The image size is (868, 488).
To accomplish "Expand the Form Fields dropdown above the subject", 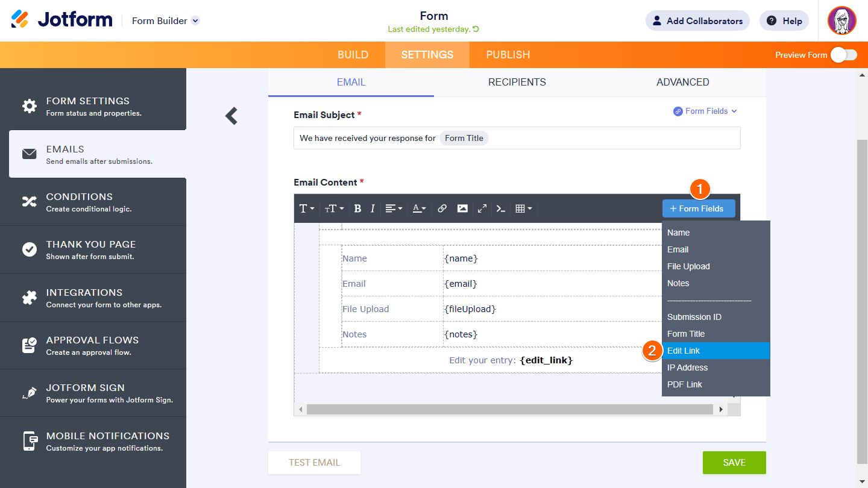I will tap(705, 111).
